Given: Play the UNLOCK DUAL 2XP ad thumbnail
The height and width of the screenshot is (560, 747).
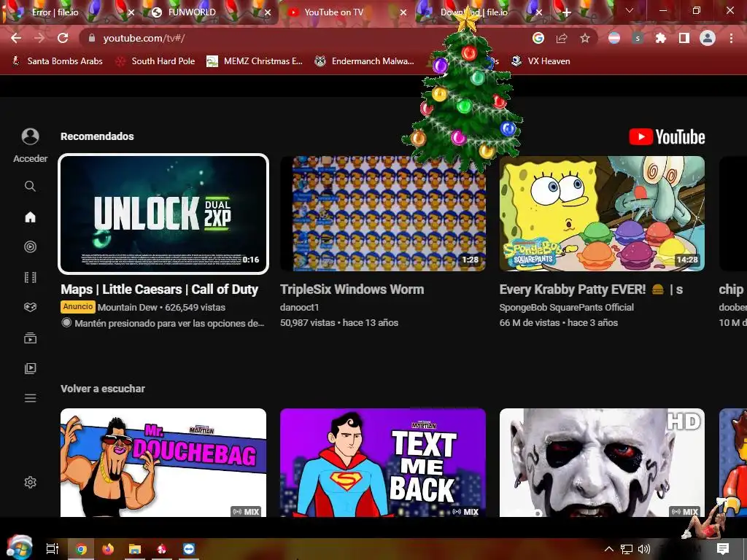Looking at the screenshot, I should [163, 214].
